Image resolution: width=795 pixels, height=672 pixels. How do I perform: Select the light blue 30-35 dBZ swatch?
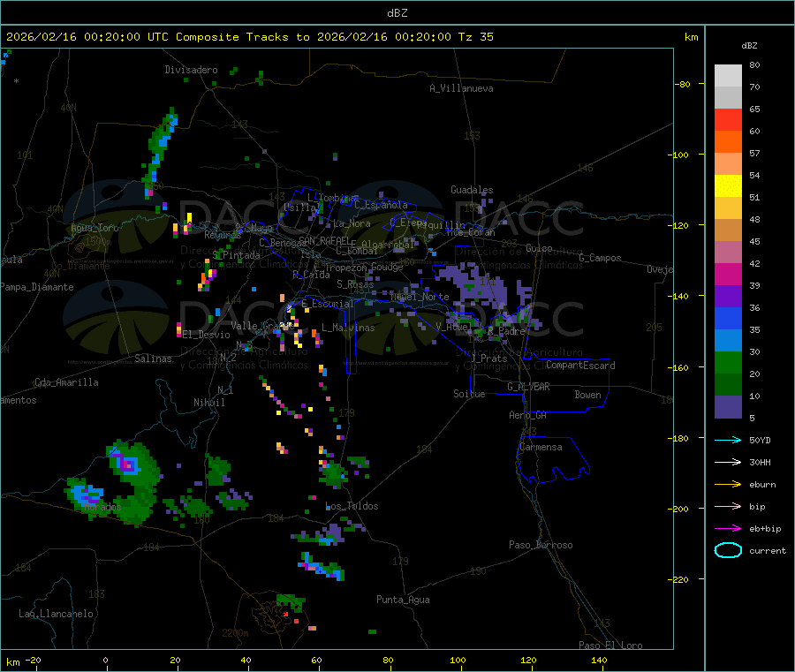(728, 341)
